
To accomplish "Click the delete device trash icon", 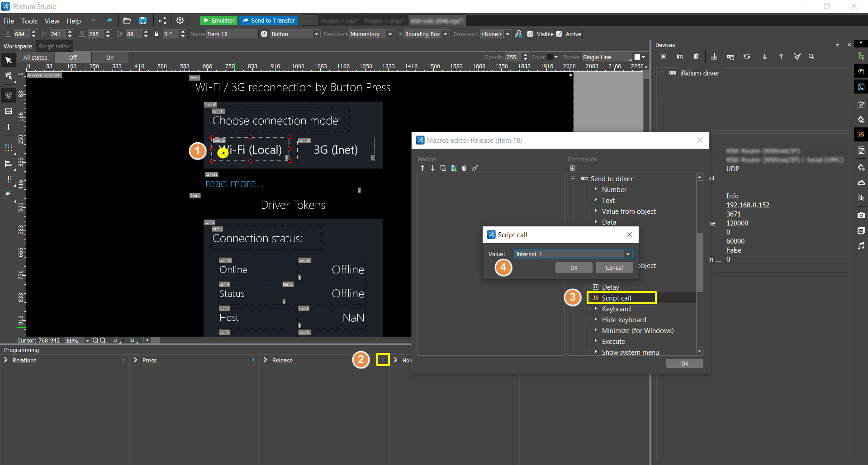I will (696, 57).
